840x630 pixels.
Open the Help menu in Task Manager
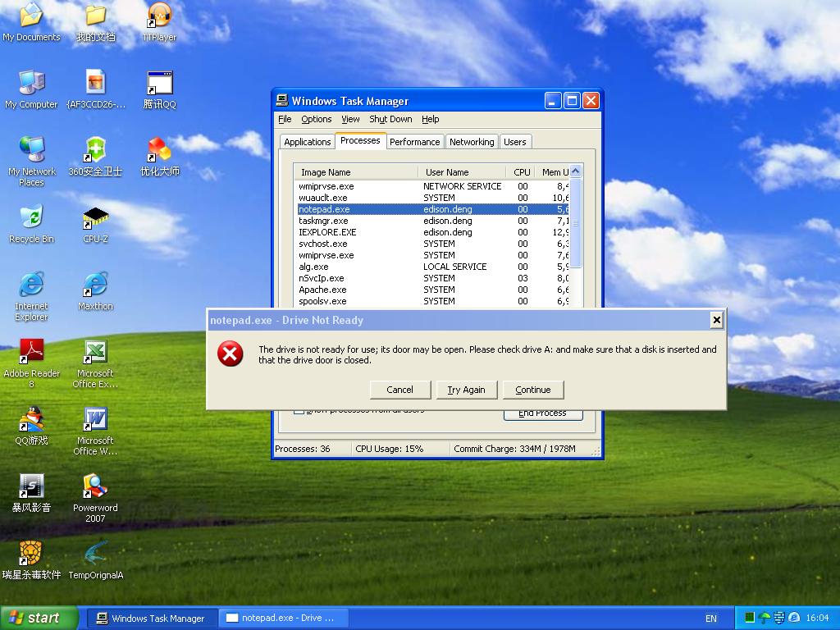430,119
